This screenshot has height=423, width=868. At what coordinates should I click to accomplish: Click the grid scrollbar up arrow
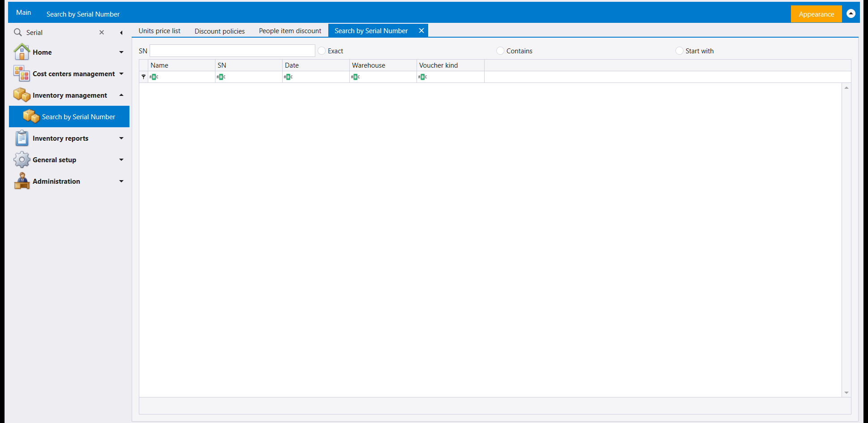[847, 88]
